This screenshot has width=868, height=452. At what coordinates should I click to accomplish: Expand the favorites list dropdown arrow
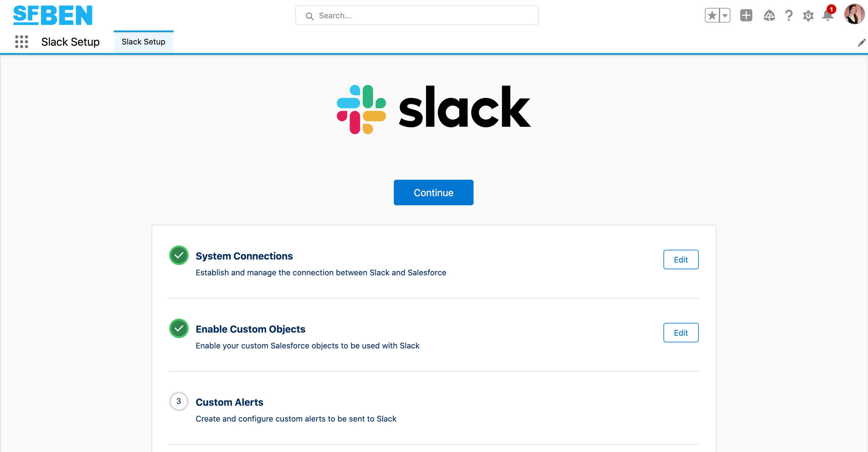click(x=725, y=16)
